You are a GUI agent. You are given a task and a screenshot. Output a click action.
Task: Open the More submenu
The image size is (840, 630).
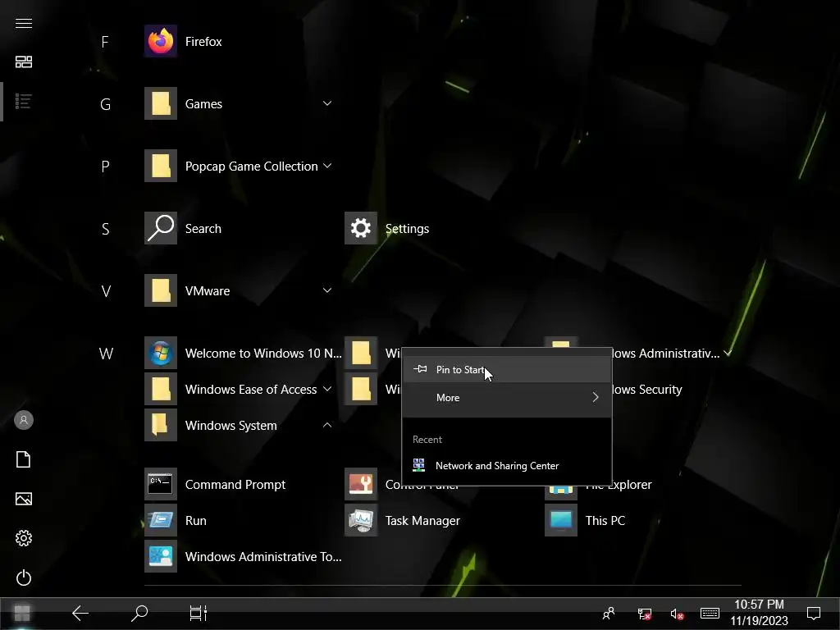(x=507, y=398)
